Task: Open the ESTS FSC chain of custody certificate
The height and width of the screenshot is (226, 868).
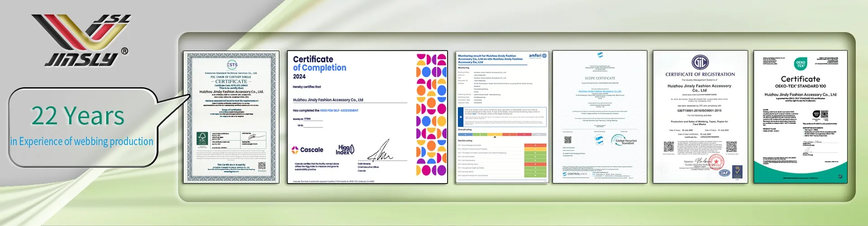Action: 231,117
